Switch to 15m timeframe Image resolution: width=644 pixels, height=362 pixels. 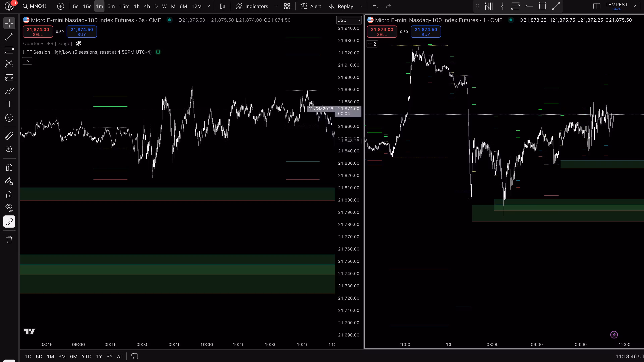click(124, 6)
